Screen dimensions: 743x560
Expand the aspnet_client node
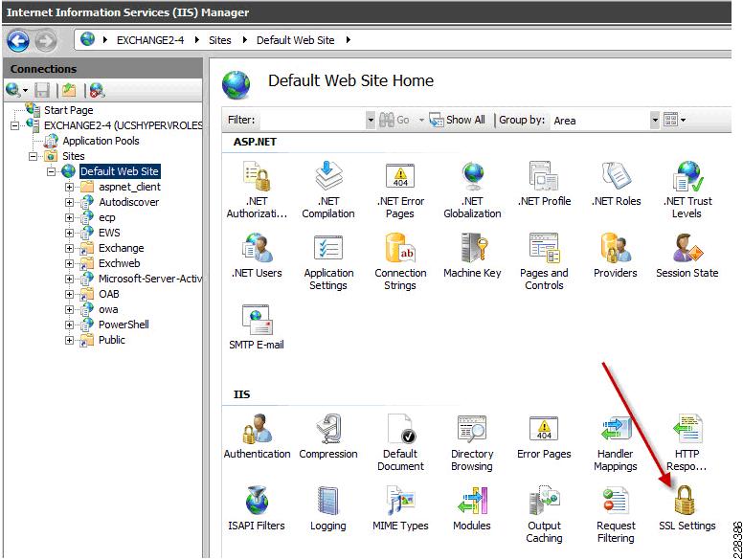[69, 187]
